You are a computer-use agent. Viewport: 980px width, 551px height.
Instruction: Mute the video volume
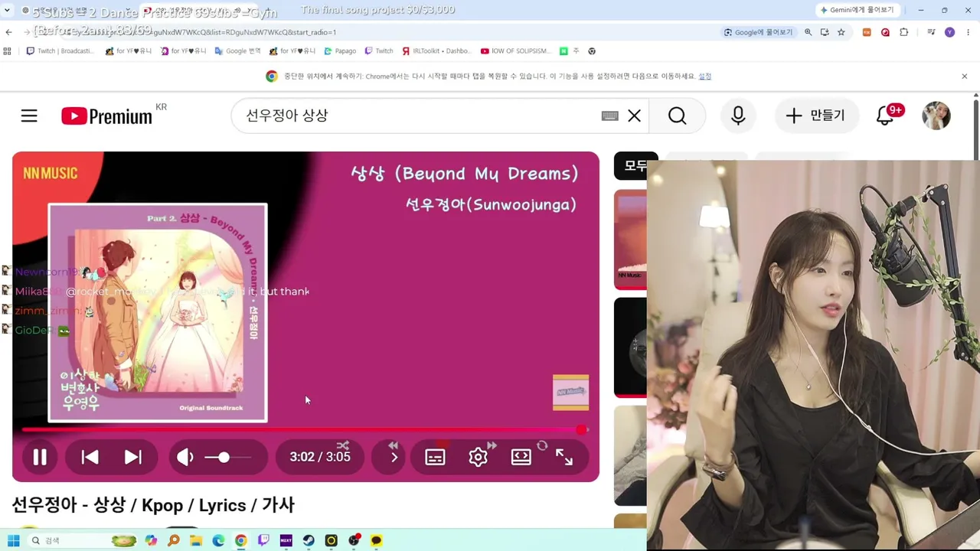tap(185, 457)
